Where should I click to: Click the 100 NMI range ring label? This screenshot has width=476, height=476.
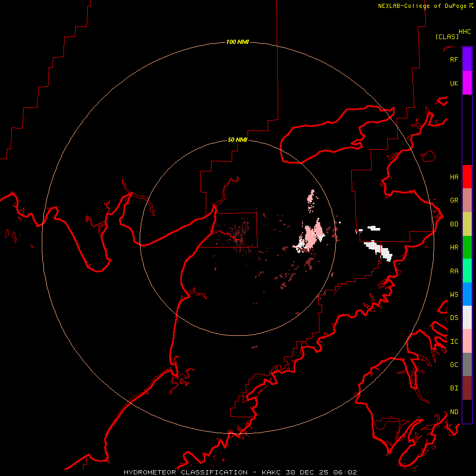pyautogui.click(x=237, y=42)
